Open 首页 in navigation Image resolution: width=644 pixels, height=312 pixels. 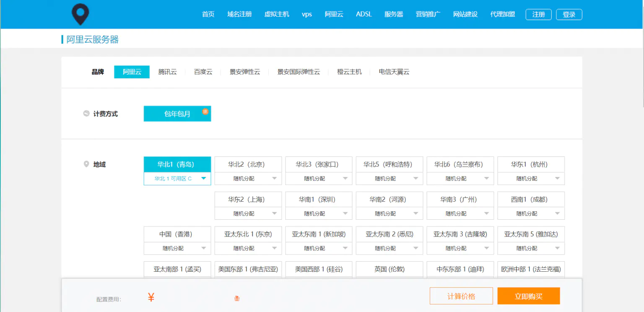click(208, 14)
